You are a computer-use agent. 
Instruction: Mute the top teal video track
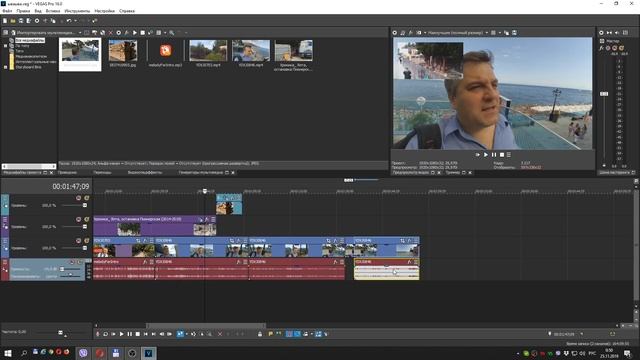pyautogui.click(x=78, y=198)
